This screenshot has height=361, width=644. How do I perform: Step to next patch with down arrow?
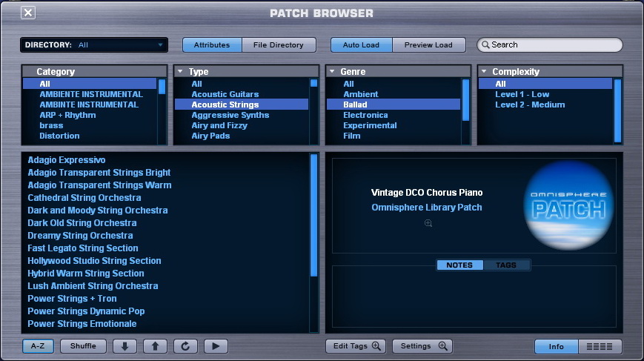[x=125, y=346]
